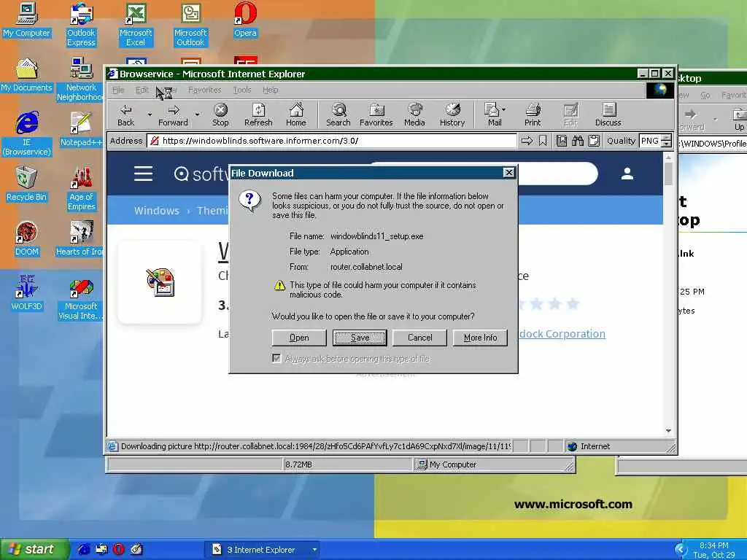Click the bookmark ribbon icon
747x560 pixels.
pos(543,141)
